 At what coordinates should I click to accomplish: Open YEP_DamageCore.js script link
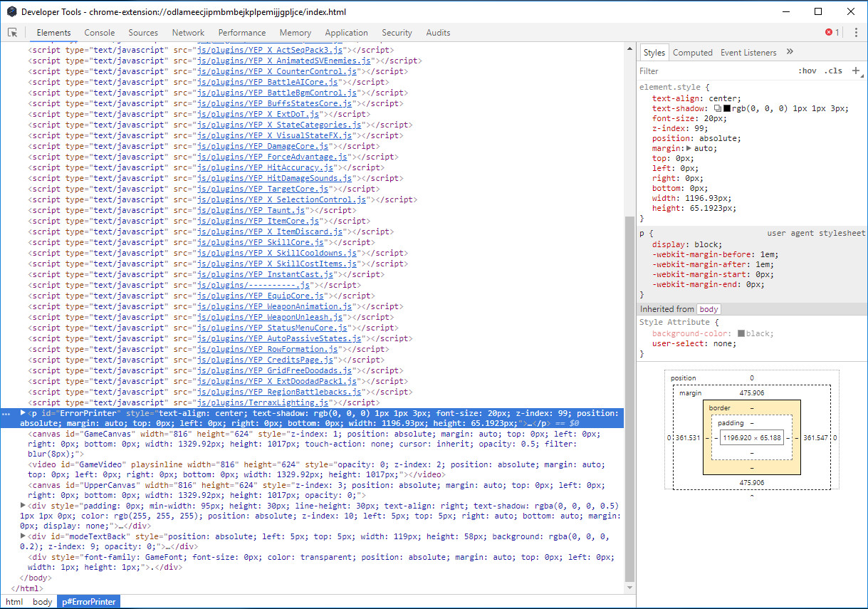263,147
